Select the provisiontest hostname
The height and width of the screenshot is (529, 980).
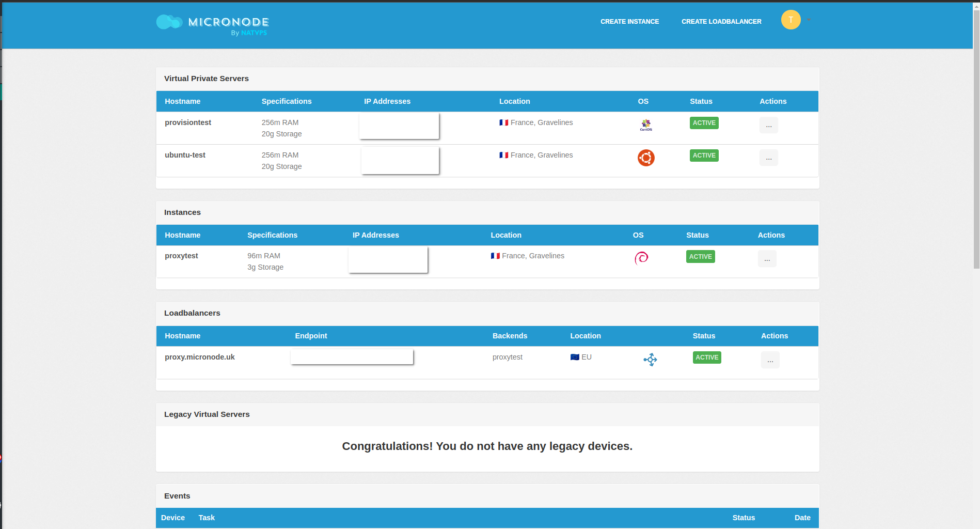coord(188,123)
